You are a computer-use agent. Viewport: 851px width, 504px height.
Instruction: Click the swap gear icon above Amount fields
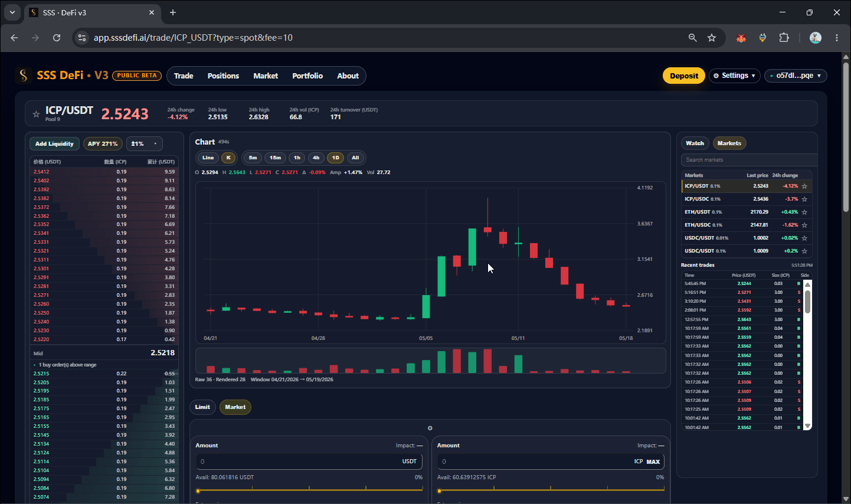click(x=430, y=428)
